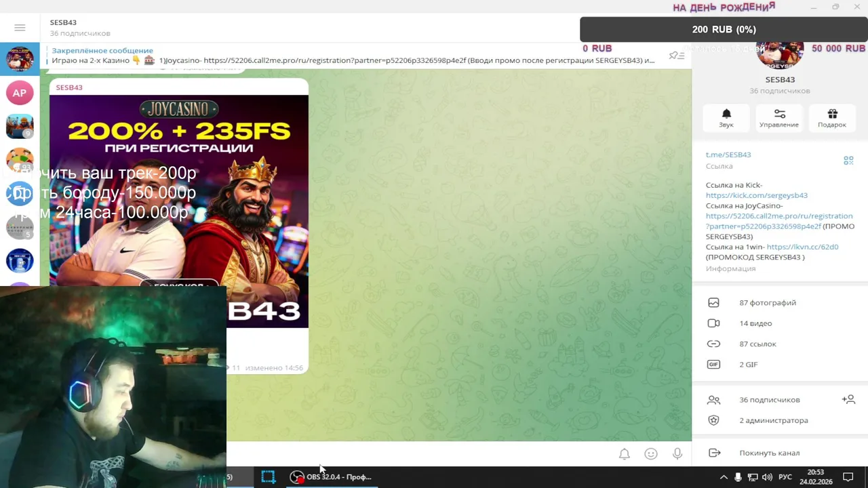
Task: Click the add subscriber icon
Action: (x=848, y=400)
